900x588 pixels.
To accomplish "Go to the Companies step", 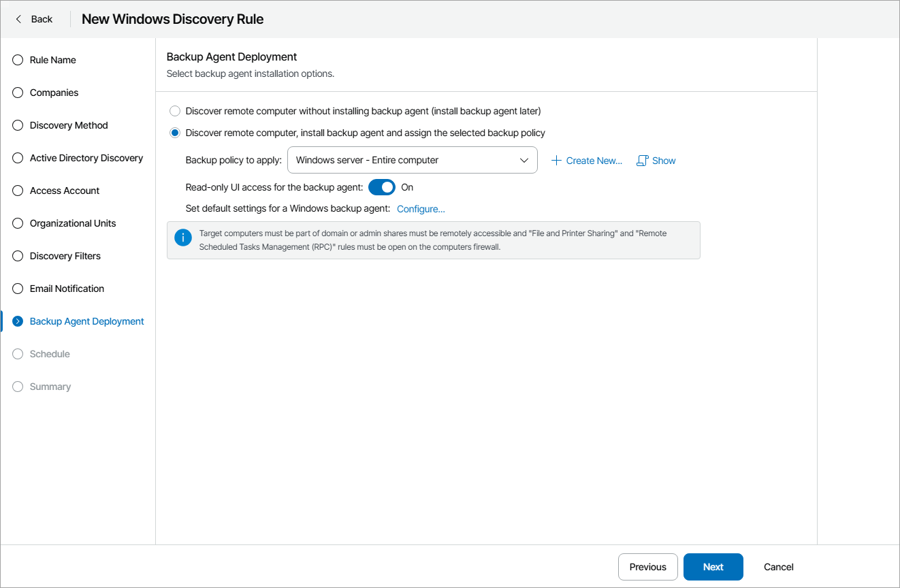I will [54, 93].
